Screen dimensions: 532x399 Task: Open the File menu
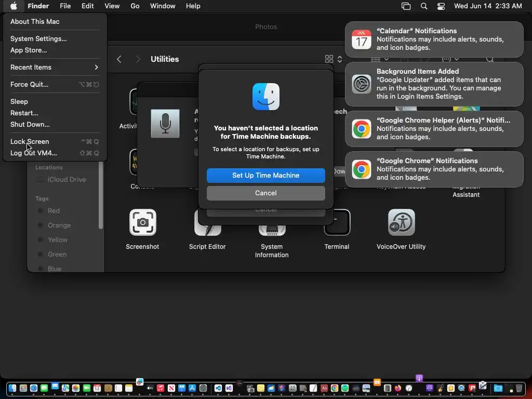(65, 6)
